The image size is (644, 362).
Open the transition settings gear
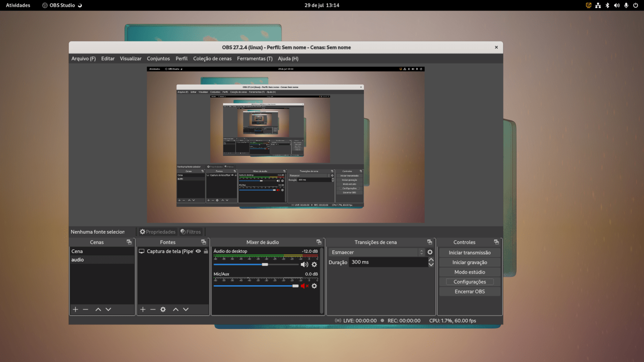[429, 252]
